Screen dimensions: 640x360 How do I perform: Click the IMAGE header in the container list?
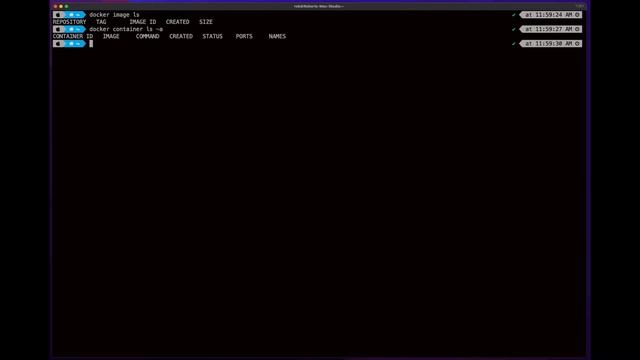111,36
